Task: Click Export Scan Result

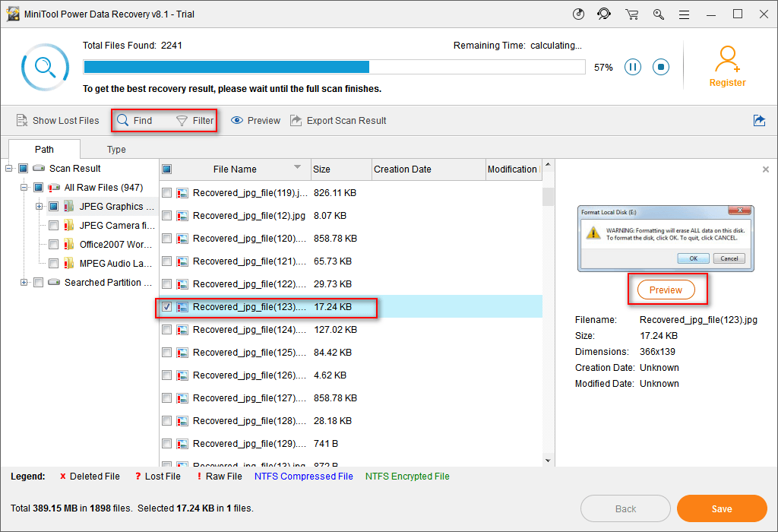Action: pyautogui.click(x=338, y=121)
